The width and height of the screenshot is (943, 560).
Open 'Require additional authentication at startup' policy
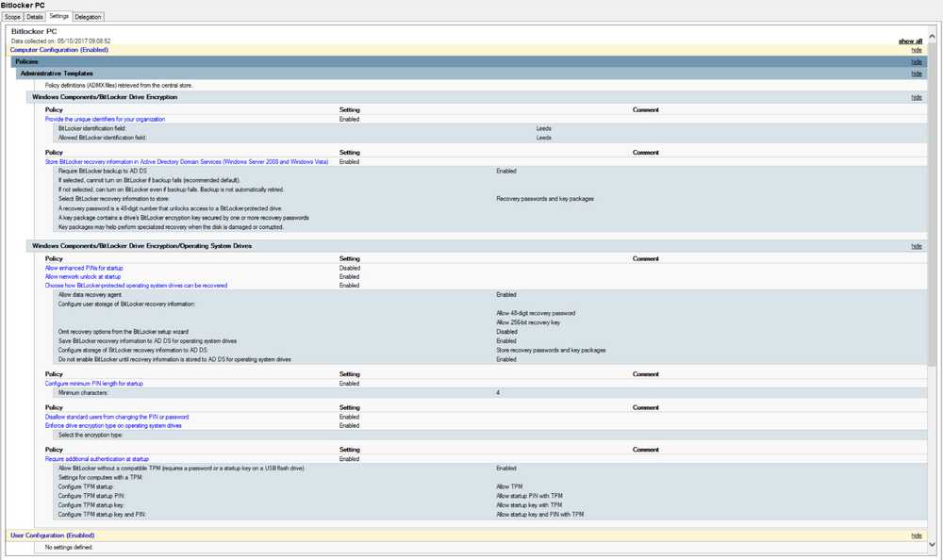[97, 459]
